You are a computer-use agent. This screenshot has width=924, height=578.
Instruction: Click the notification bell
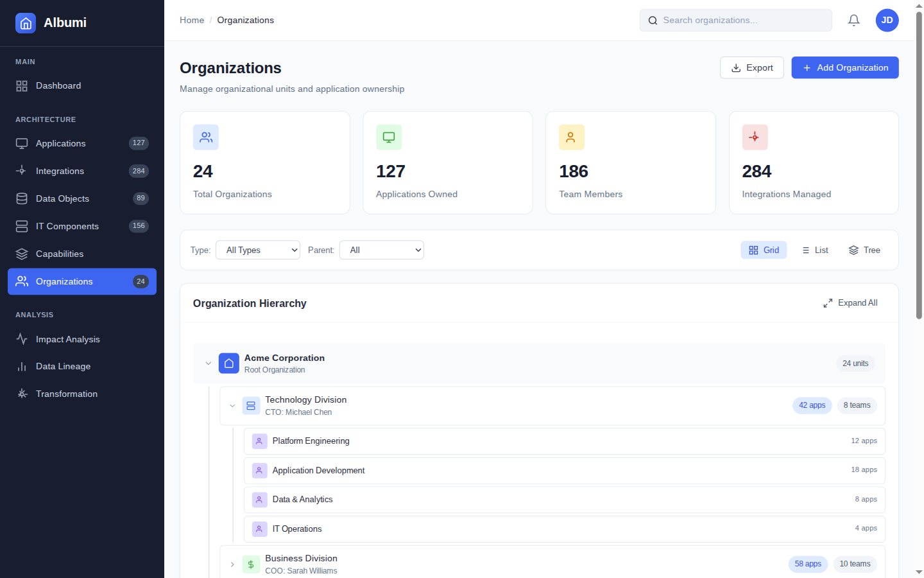pos(853,20)
